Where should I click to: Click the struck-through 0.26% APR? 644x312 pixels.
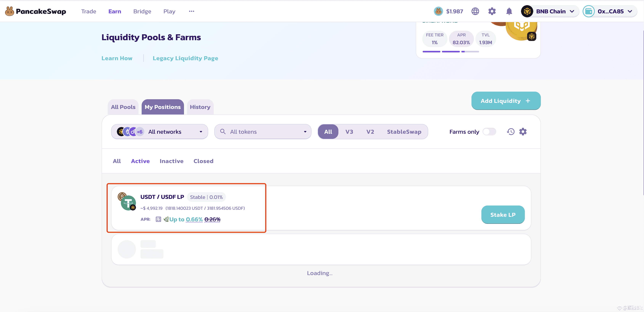pyautogui.click(x=212, y=219)
